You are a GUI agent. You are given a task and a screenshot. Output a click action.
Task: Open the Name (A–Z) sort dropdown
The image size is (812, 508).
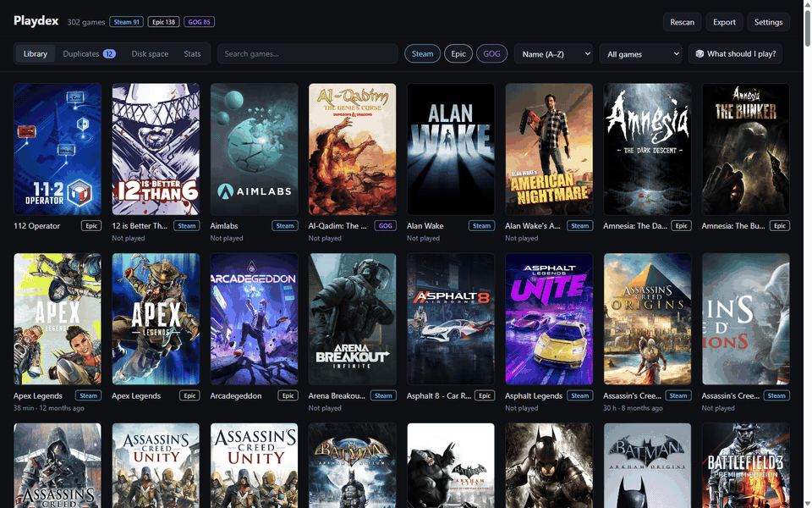553,54
